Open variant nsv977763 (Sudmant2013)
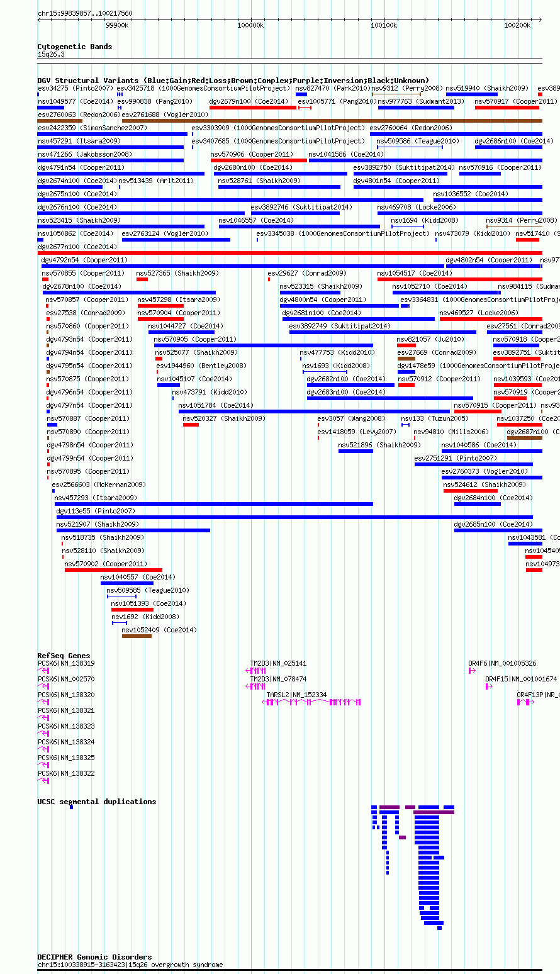The height and width of the screenshot is (974, 560). tap(420, 101)
